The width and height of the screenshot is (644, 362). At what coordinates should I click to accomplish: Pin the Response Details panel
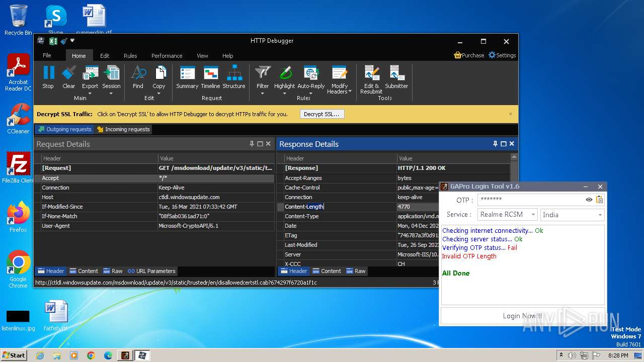[496, 144]
